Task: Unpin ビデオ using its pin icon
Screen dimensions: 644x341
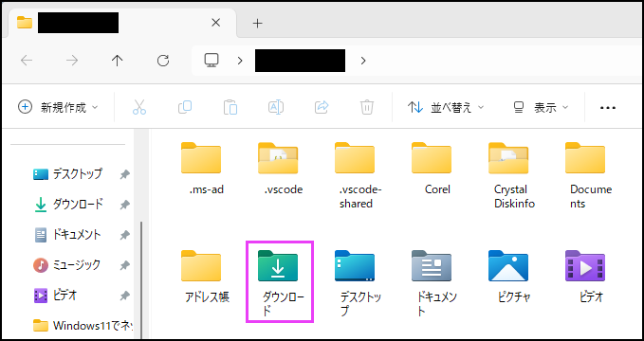Action: click(x=124, y=296)
